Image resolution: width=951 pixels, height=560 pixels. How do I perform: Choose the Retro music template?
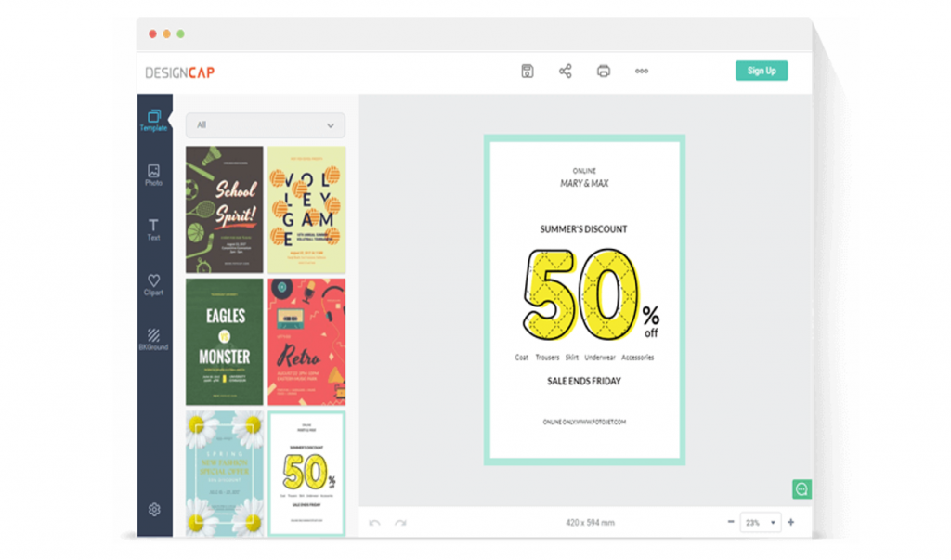(x=306, y=342)
